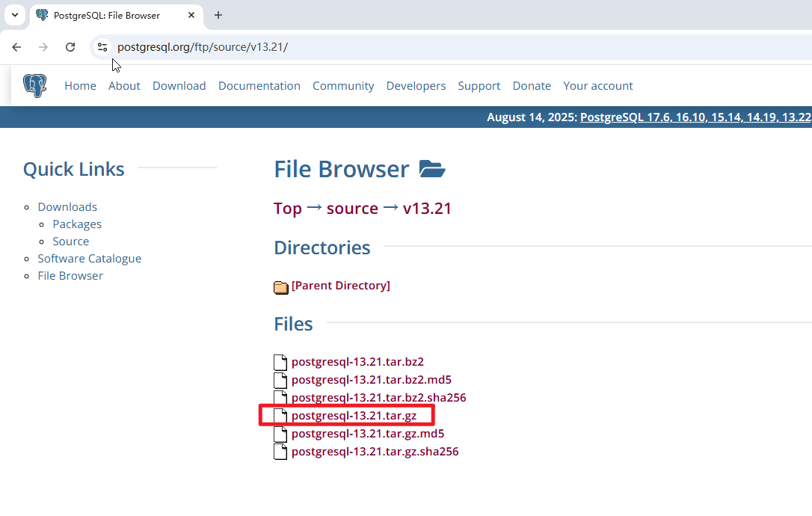The height and width of the screenshot is (516, 812).
Task: Click the PostgreSQL elephant logo
Action: 34,85
